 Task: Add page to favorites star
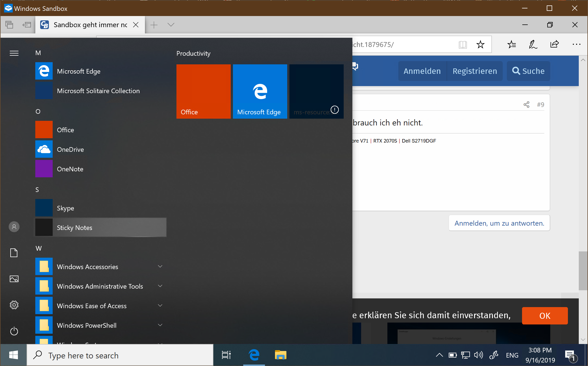click(x=480, y=44)
